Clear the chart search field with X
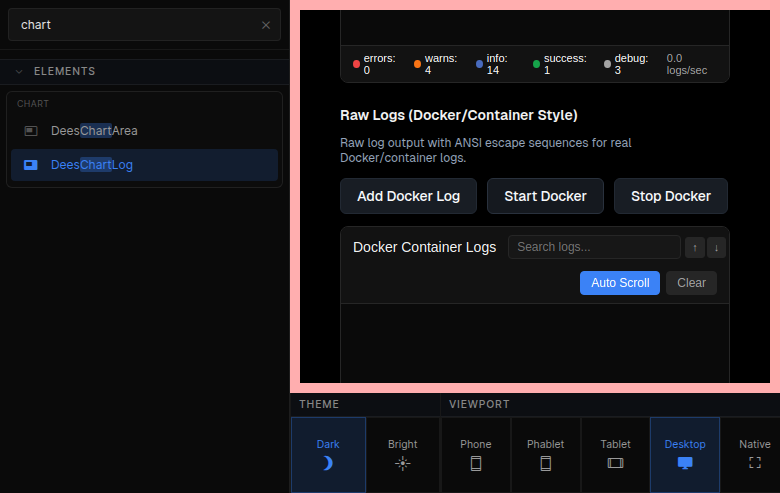The image size is (780, 493). coord(265,25)
